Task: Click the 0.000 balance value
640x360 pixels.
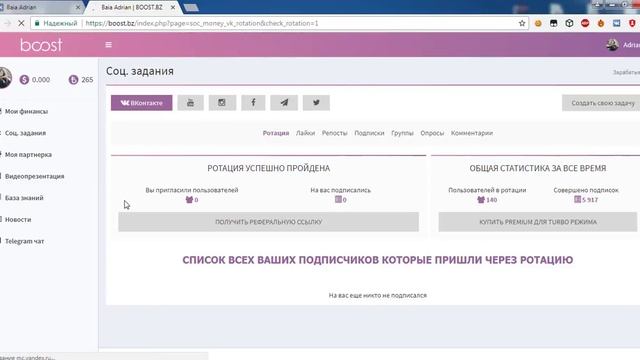Action: tap(41, 80)
